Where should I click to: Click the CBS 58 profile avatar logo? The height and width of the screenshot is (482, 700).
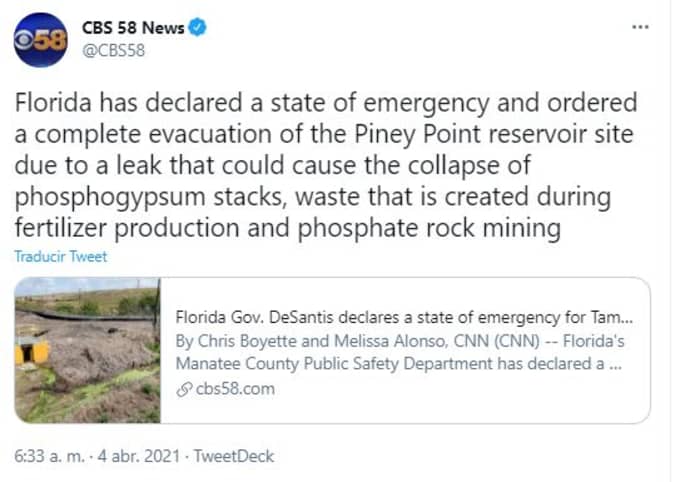click(40, 40)
